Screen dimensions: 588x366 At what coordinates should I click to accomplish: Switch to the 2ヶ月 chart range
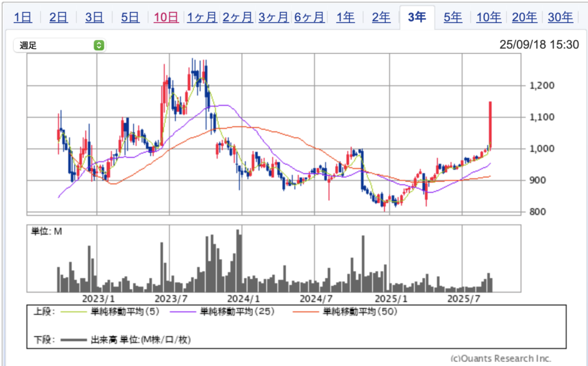(238, 17)
